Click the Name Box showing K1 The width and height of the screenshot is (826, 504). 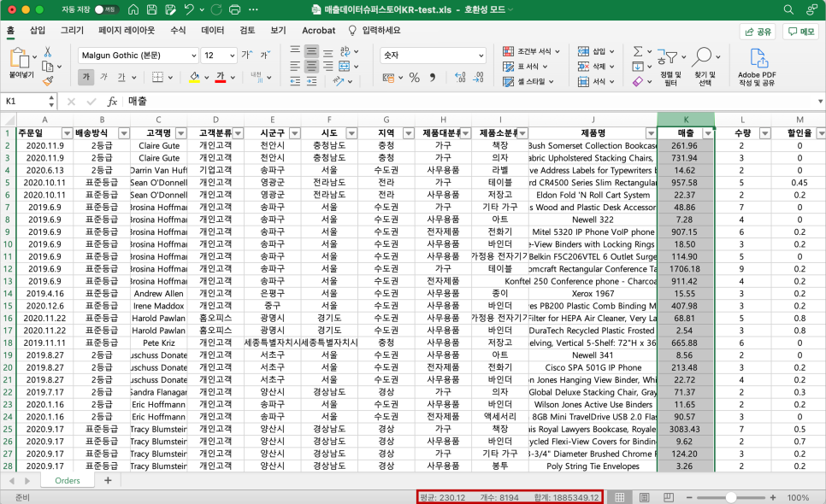26,101
